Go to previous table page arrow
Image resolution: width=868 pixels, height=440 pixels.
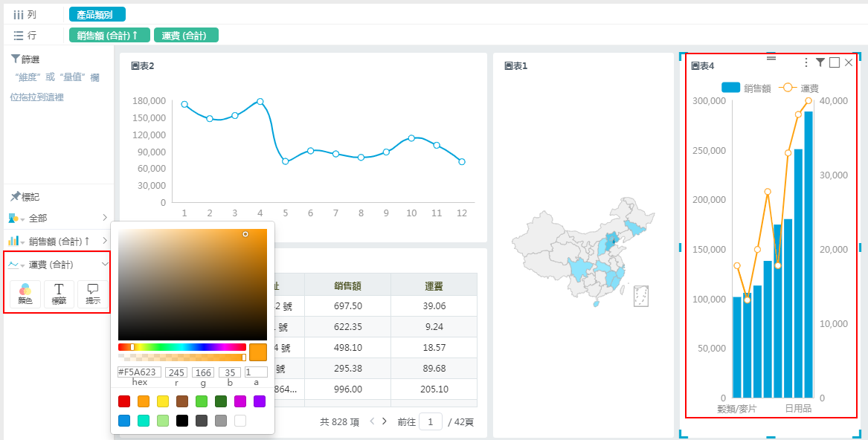[x=372, y=421]
